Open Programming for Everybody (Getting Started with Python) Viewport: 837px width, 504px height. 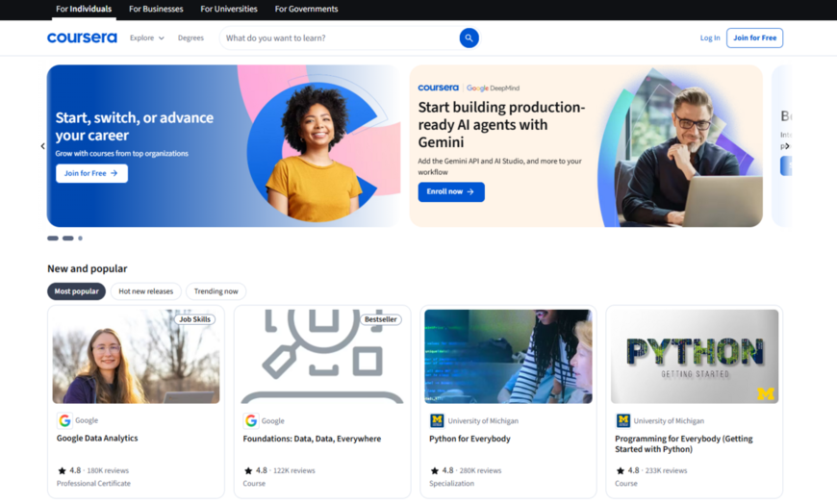(x=684, y=443)
